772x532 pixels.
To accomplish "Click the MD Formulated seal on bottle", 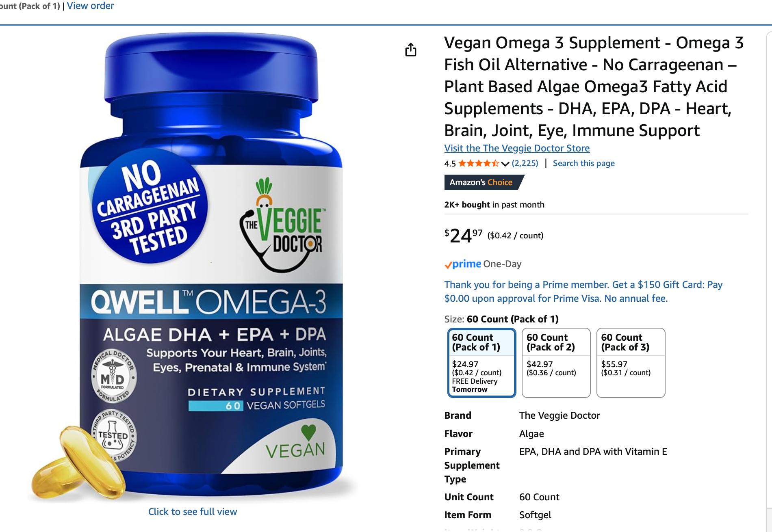I will (113, 376).
